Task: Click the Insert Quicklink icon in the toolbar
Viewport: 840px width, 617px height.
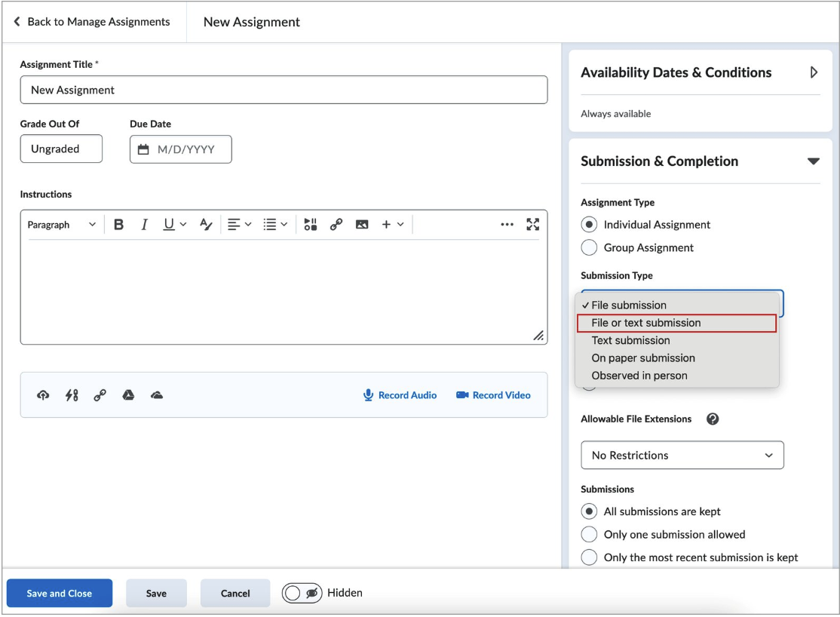Action: pyautogui.click(x=336, y=224)
